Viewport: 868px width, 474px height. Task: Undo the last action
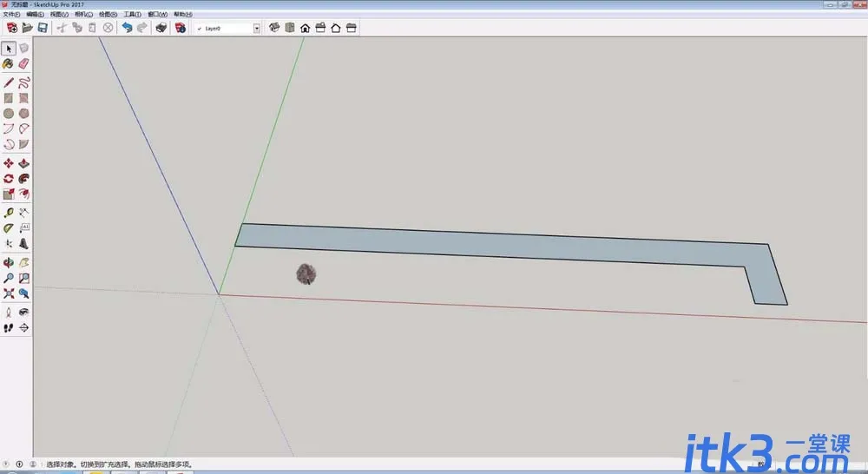[127, 28]
